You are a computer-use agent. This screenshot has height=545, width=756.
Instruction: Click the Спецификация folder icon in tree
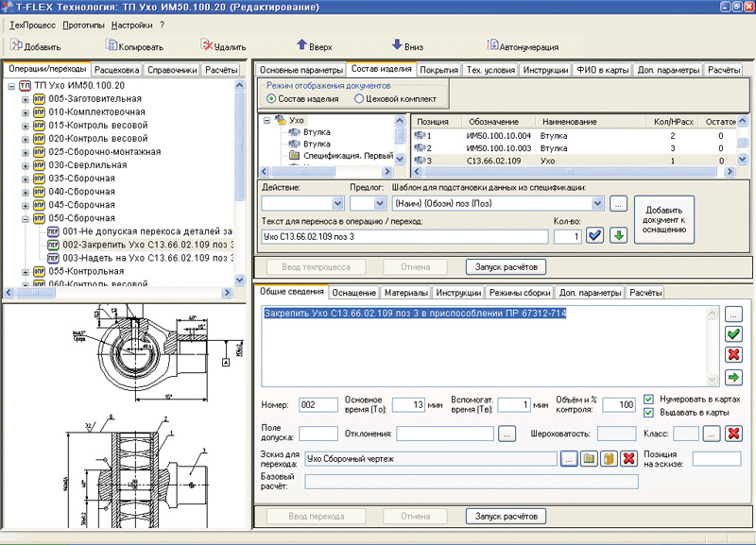pos(294,156)
